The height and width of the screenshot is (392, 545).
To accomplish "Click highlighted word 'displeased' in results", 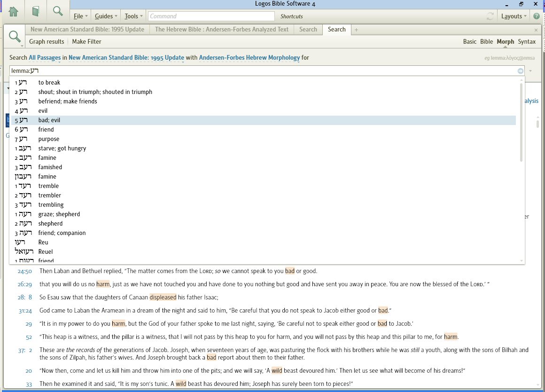I will 163,298.
